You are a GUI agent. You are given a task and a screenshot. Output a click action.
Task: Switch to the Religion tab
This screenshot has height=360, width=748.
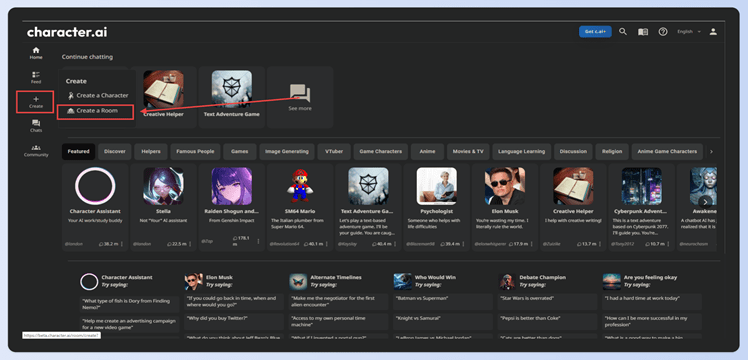point(612,152)
